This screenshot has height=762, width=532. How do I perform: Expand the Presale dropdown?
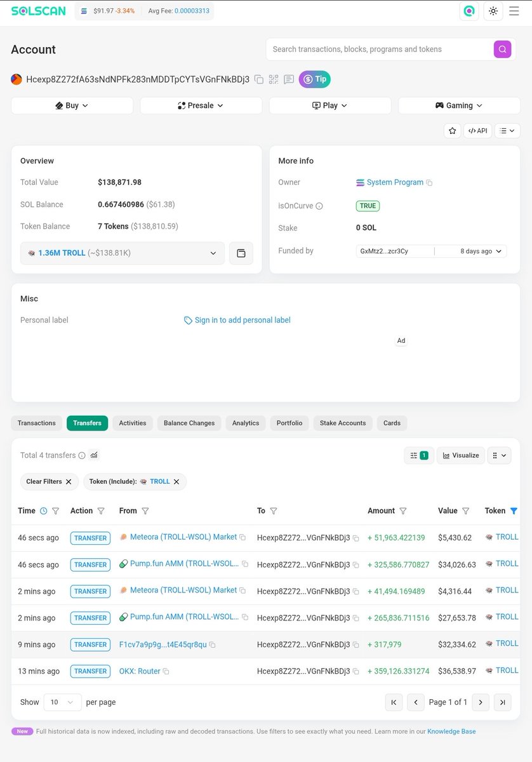(x=201, y=105)
